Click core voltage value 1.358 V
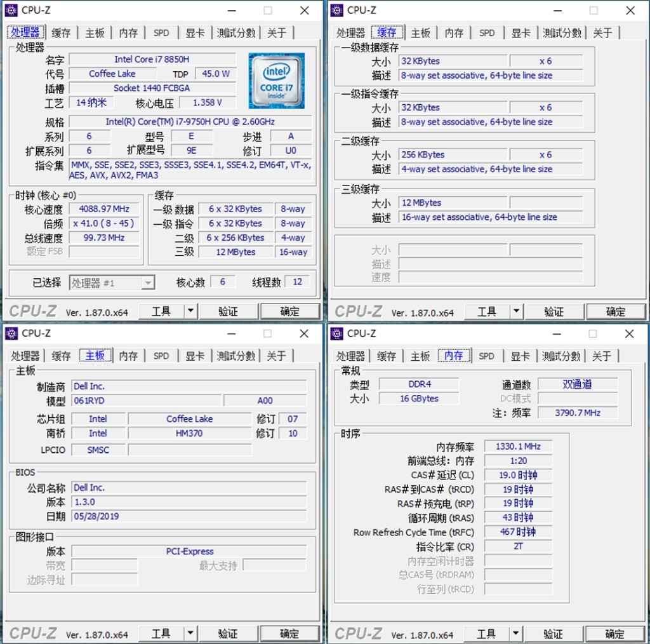The width and height of the screenshot is (650, 644). (208, 102)
